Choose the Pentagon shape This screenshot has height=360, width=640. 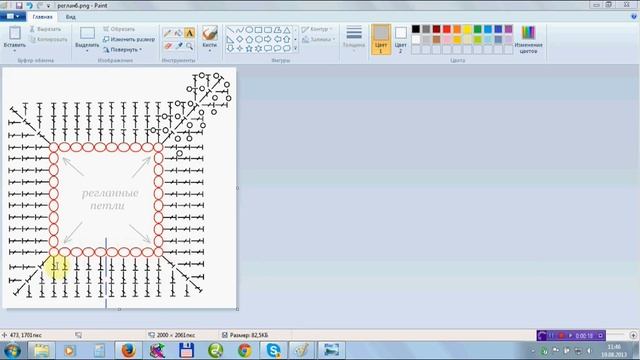pyautogui.click(x=249, y=39)
